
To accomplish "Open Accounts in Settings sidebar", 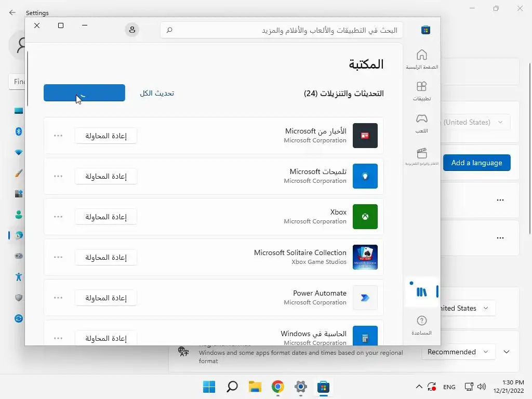I will pyautogui.click(x=19, y=215).
